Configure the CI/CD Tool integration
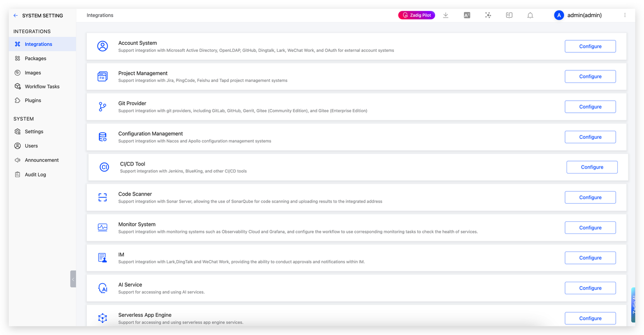 click(592, 167)
